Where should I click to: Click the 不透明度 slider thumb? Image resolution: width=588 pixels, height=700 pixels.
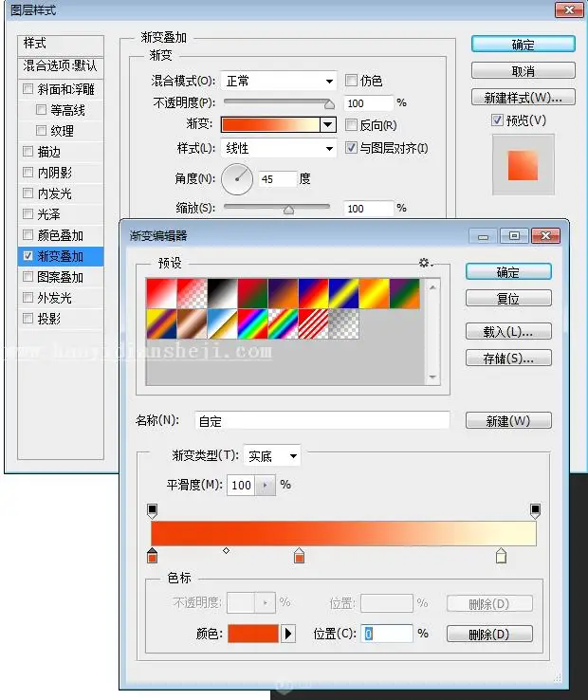coord(329,104)
